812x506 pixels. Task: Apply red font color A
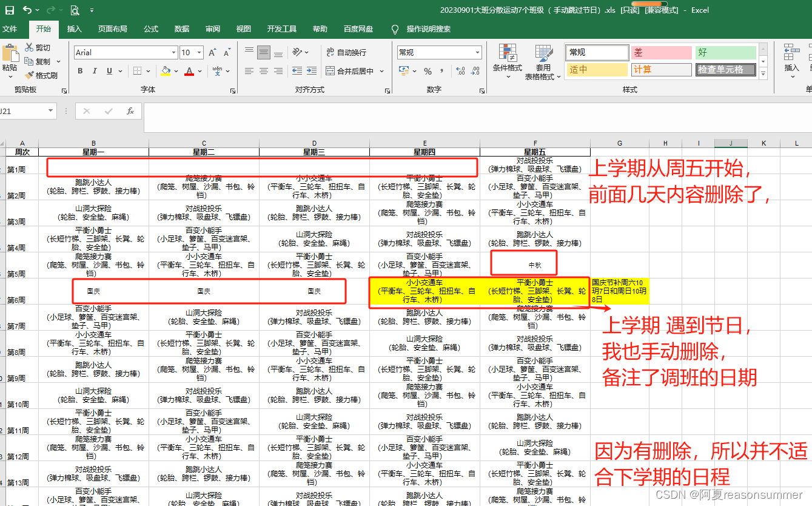click(190, 71)
